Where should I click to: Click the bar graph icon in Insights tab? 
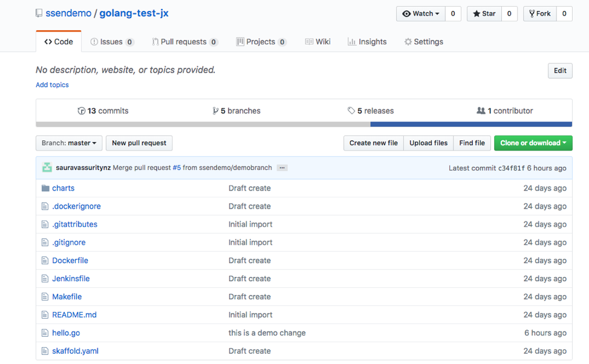tap(351, 42)
